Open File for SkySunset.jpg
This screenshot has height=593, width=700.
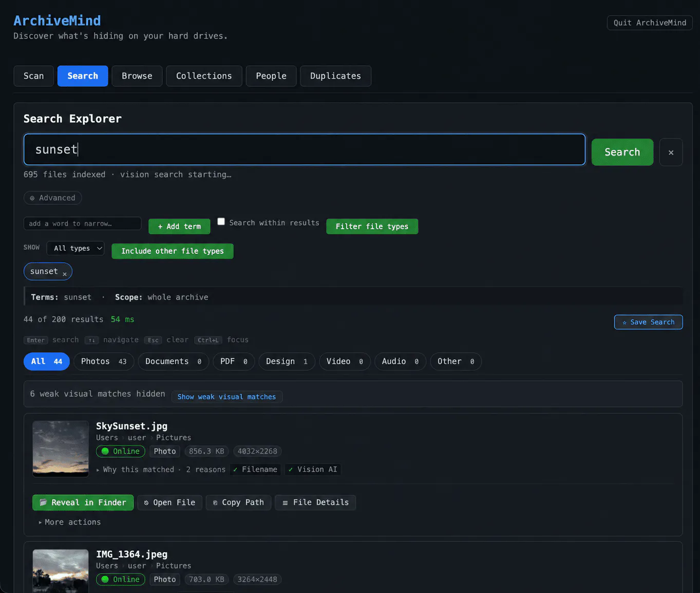pos(169,503)
